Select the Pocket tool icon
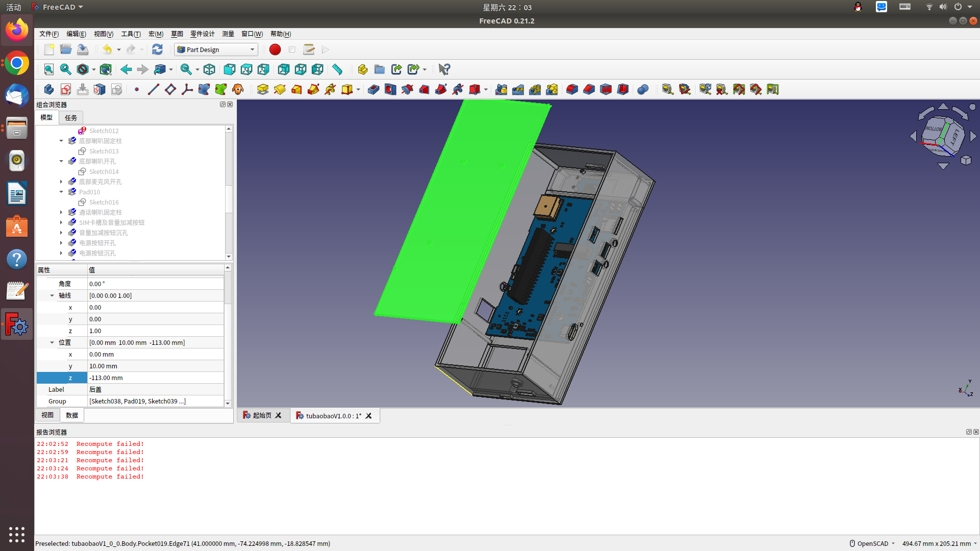 point(373,89)
